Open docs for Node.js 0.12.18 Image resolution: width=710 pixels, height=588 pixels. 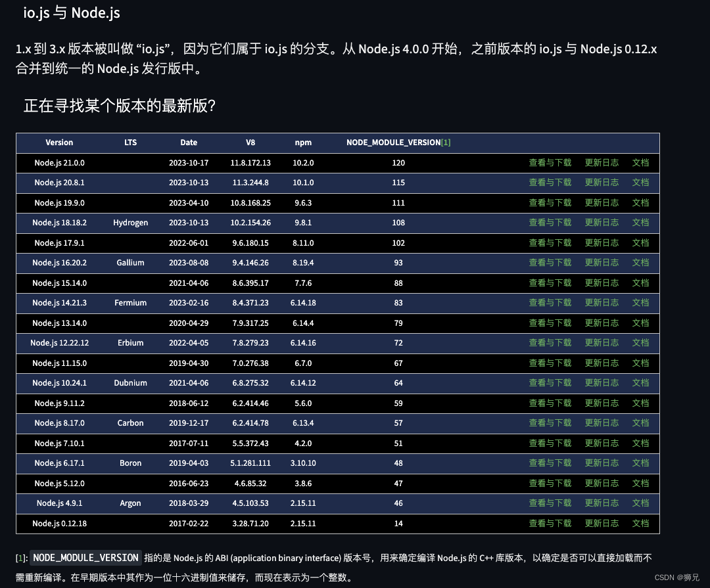point(640,523)
